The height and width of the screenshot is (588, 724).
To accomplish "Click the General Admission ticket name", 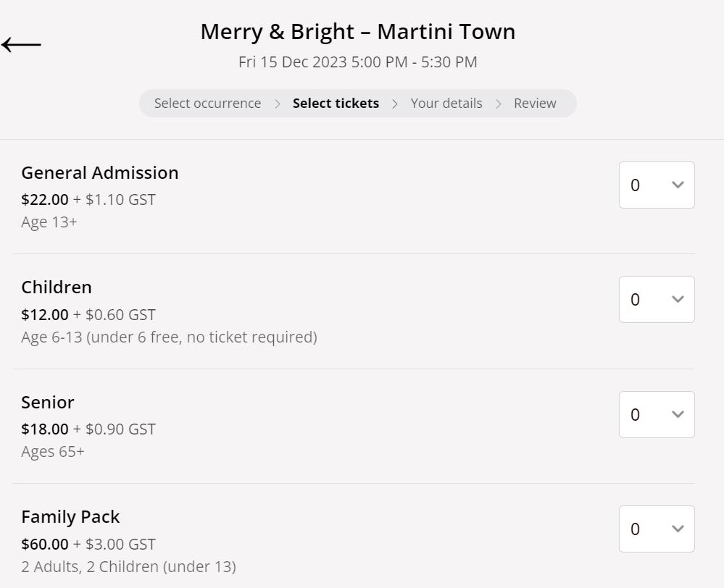I will pos(100,173).
